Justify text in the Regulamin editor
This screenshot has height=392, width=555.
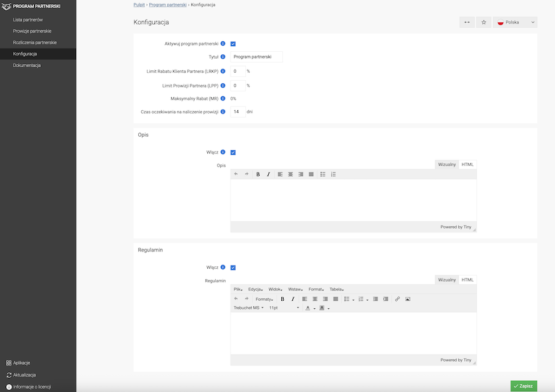(335, 299)
